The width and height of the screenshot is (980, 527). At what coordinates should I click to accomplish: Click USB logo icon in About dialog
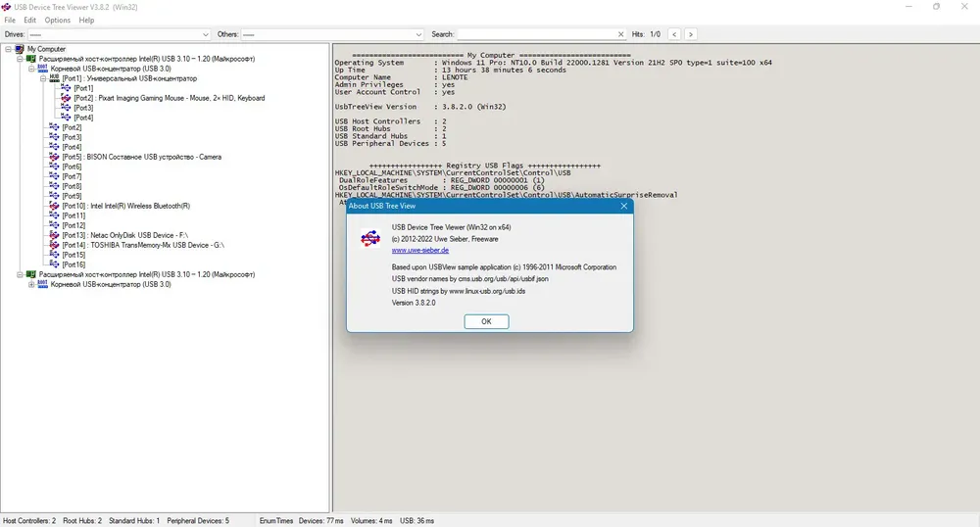pos(370,238)
